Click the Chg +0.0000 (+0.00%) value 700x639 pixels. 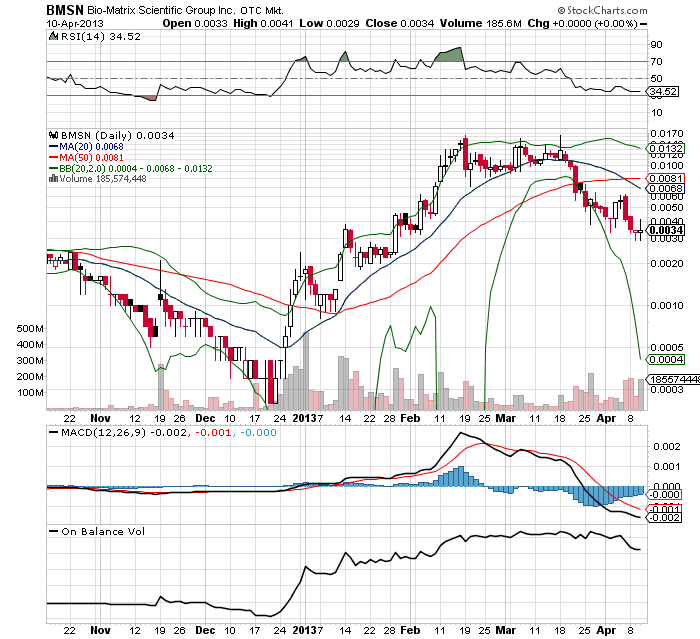point(583,23)
